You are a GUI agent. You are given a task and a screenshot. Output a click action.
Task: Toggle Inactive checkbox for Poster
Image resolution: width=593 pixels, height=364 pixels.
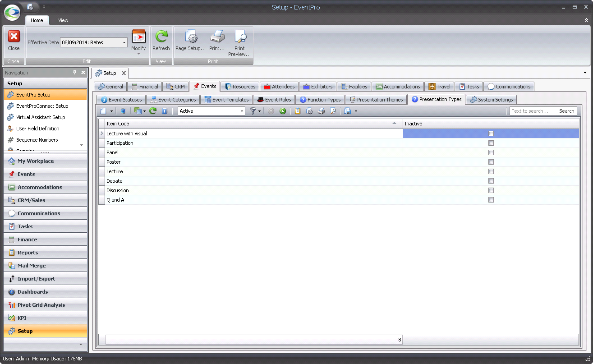click(491, 162)
